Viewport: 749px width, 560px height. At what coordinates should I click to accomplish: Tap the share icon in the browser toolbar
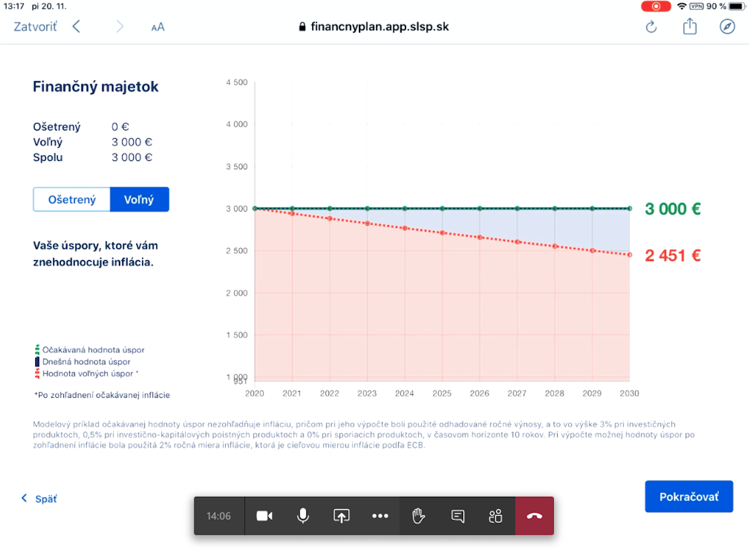(x=690, y=27)
